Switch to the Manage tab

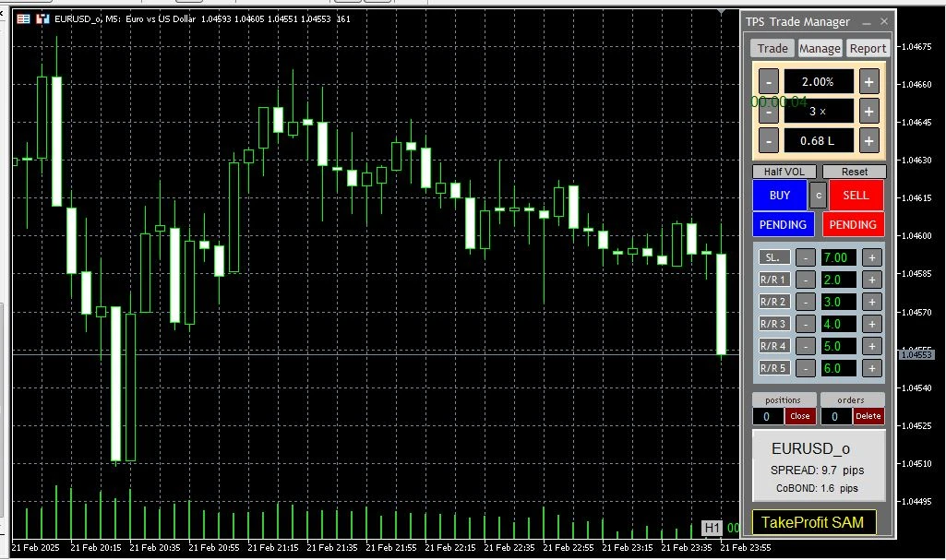tap(820, 48)
